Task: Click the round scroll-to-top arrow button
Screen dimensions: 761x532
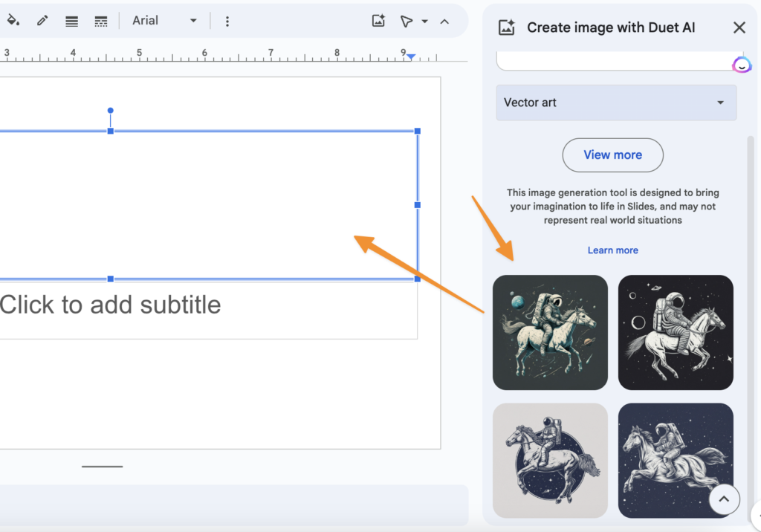Action: tap(724, 500)
